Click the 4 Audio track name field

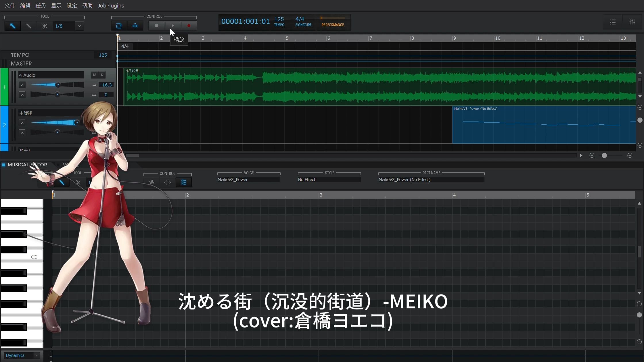coord(51,75)
